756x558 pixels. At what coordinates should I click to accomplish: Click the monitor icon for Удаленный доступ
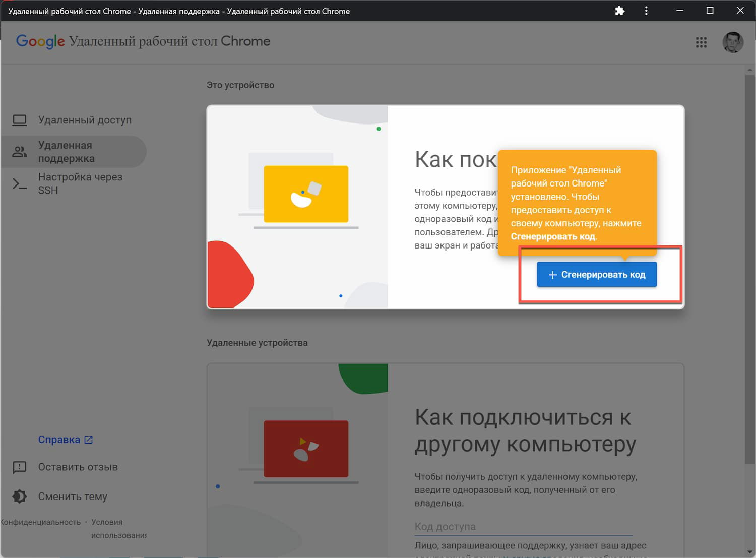(x=19, y=120)
